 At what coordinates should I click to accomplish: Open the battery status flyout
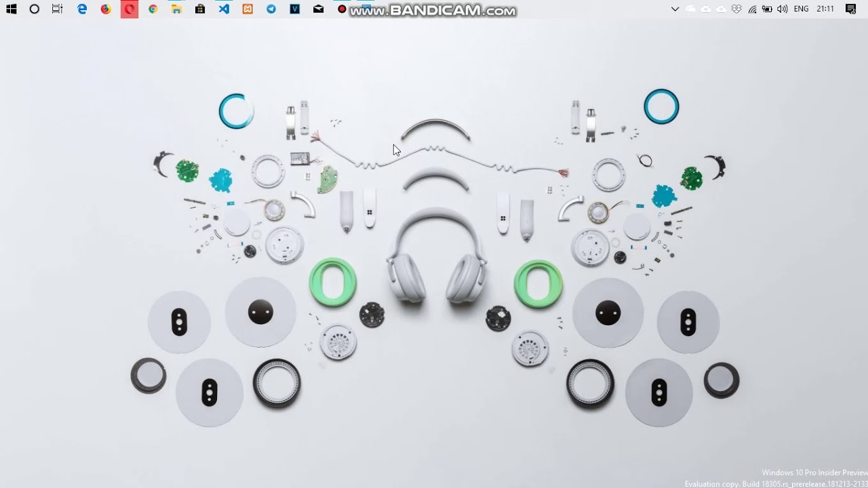coord(768,9)
